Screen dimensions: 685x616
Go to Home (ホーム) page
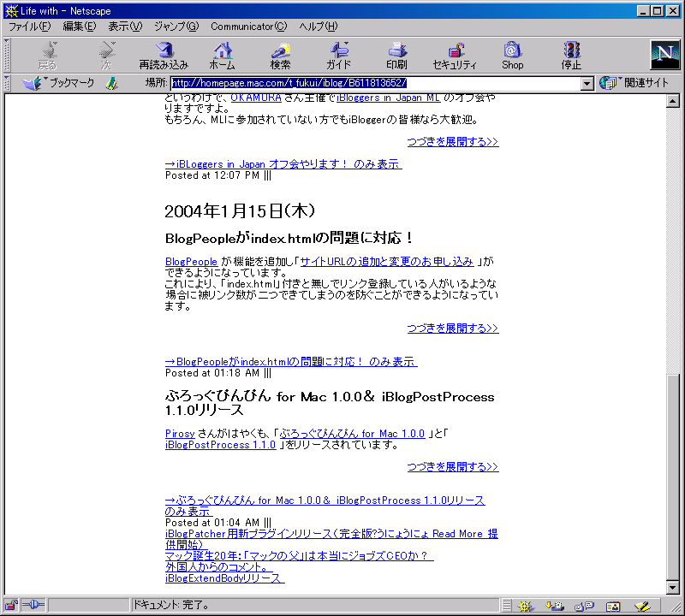223,56
